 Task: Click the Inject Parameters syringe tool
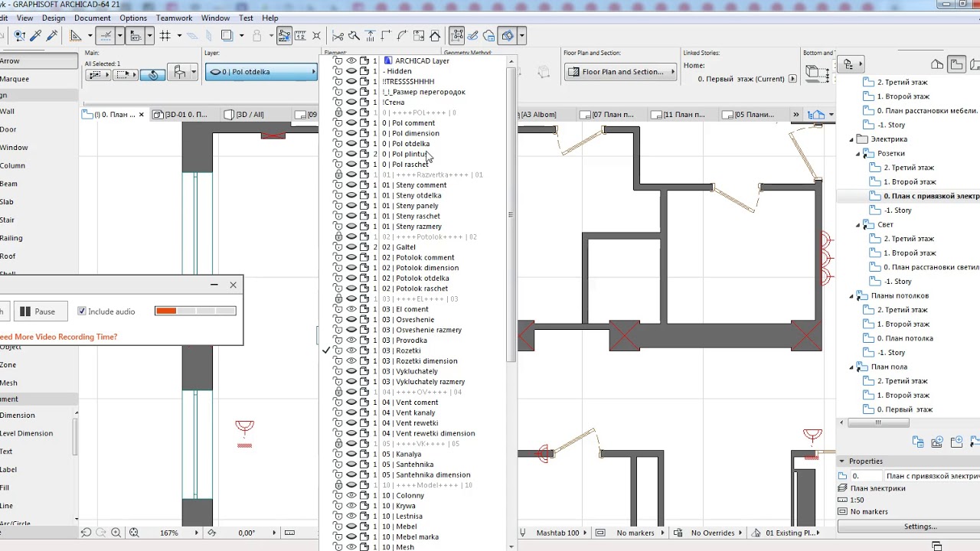(x=52, y=35)
